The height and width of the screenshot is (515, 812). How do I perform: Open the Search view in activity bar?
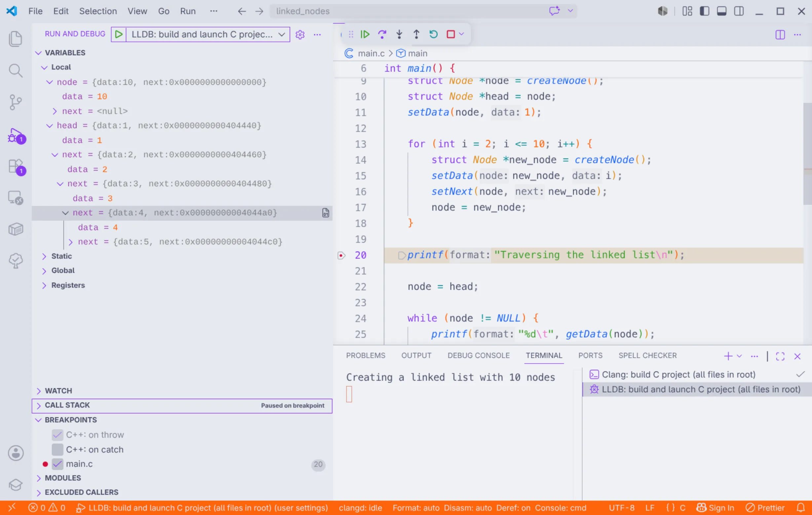(16, 70)
